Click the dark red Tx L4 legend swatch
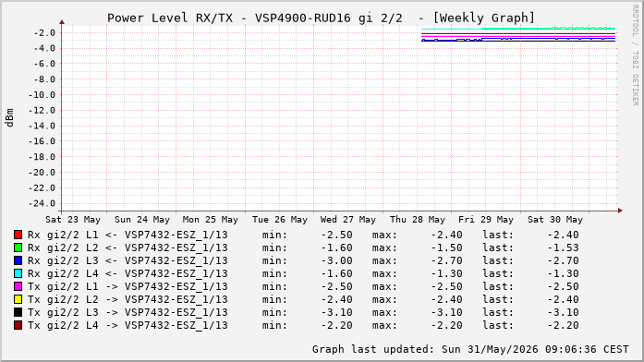The image size is (644, 362). pos(18,325)
